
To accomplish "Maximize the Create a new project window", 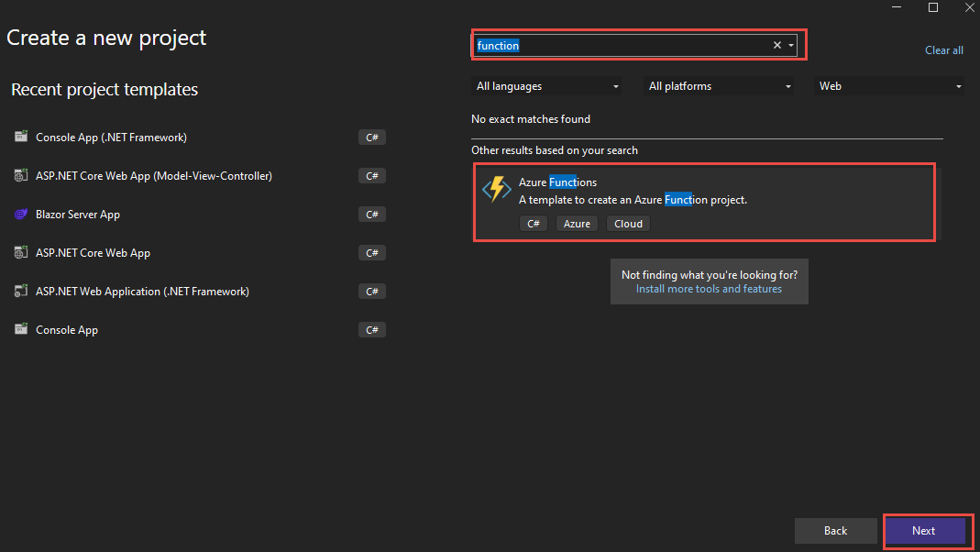I will pyautogui.click(x=933, y=6).
